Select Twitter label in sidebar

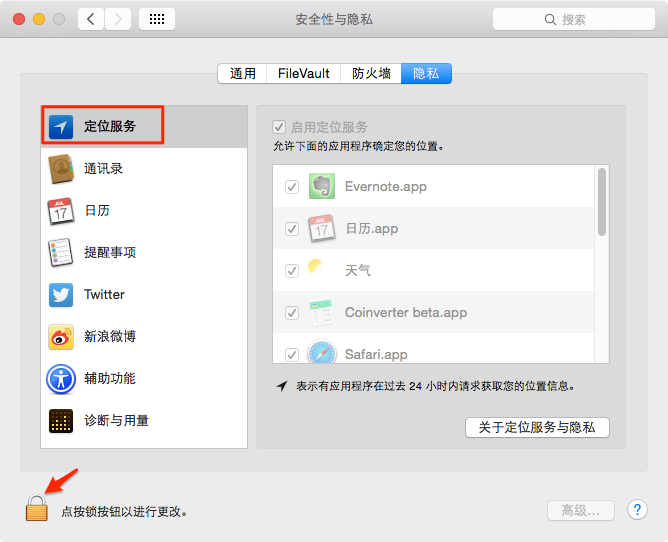[x=104, y=294]
